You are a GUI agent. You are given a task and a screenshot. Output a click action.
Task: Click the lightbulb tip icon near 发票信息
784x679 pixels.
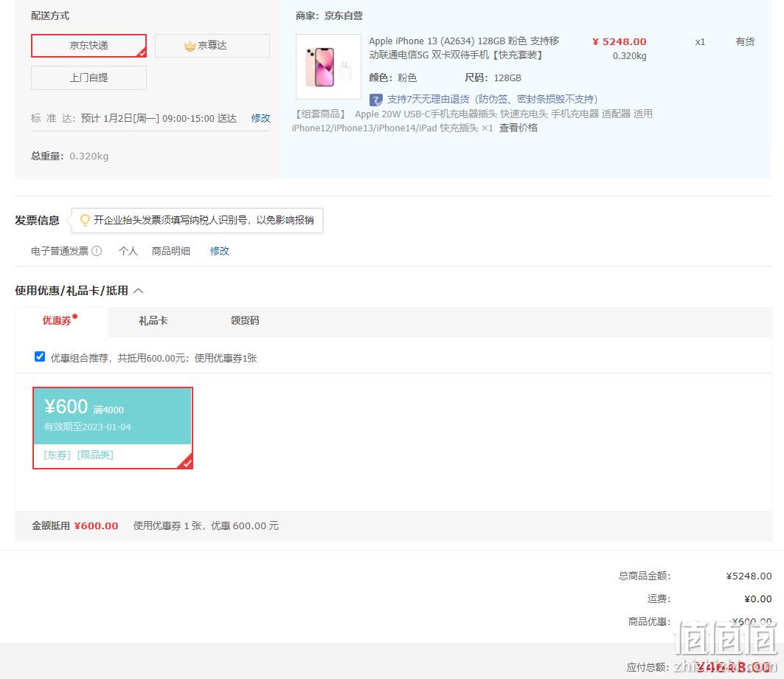click(x=85, y=220)
